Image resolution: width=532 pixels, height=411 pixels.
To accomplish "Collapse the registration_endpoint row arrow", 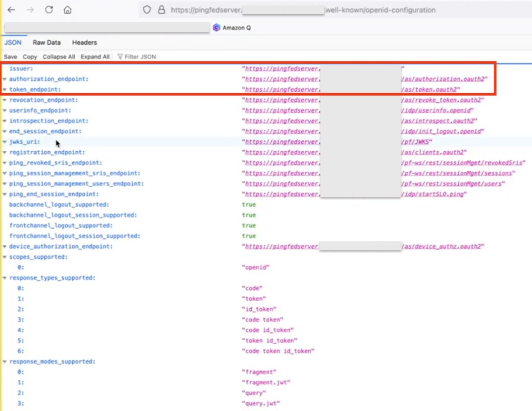I will (5, 152).
